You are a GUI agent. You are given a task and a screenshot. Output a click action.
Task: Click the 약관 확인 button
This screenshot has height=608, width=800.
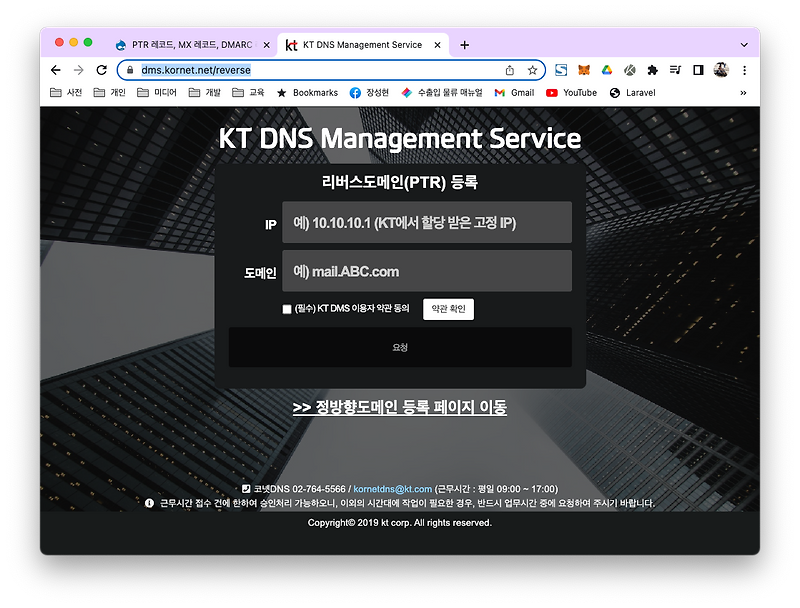448,309
